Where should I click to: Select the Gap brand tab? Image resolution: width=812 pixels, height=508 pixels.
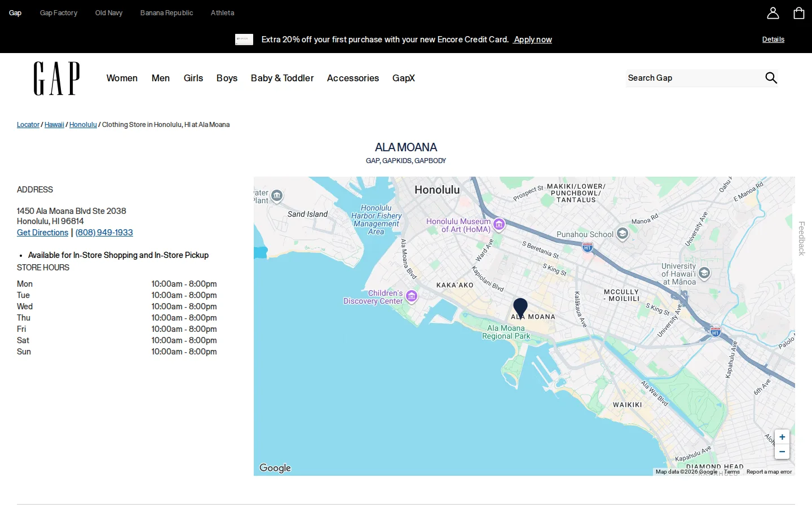pos(15,13)
